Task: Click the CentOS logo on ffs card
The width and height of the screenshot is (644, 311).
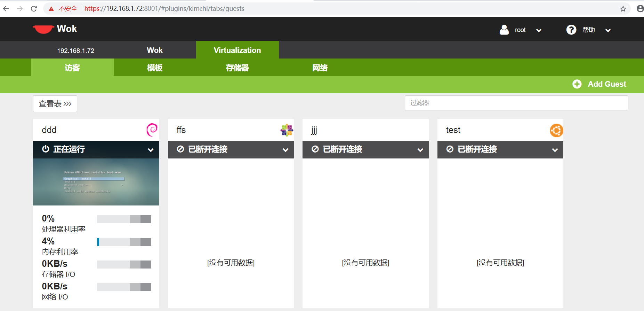Action: 287,130
